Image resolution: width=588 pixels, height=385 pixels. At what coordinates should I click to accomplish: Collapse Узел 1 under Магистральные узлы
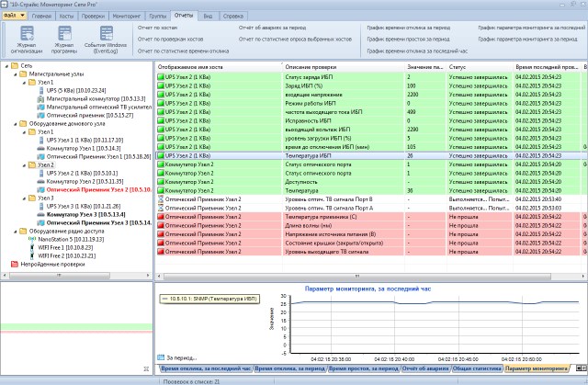coord(25,83)
